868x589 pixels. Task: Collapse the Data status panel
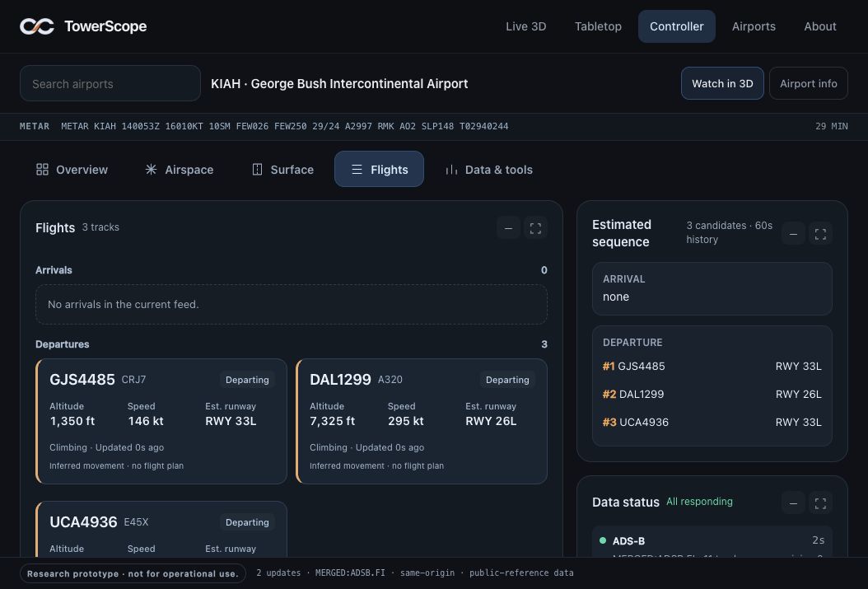(x=793, y=503)
